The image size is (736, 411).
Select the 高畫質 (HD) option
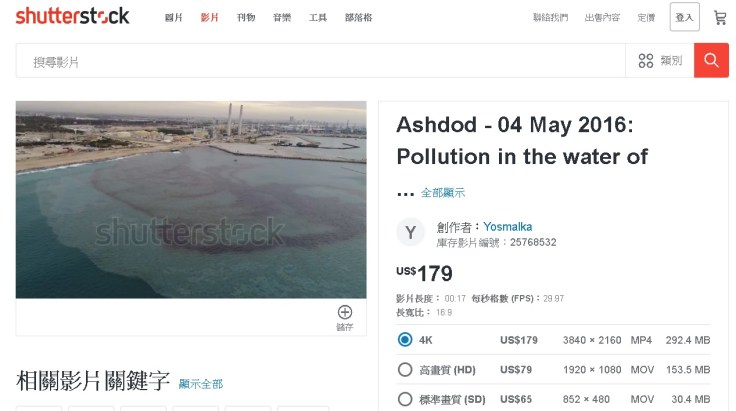(x=405, y=370)
